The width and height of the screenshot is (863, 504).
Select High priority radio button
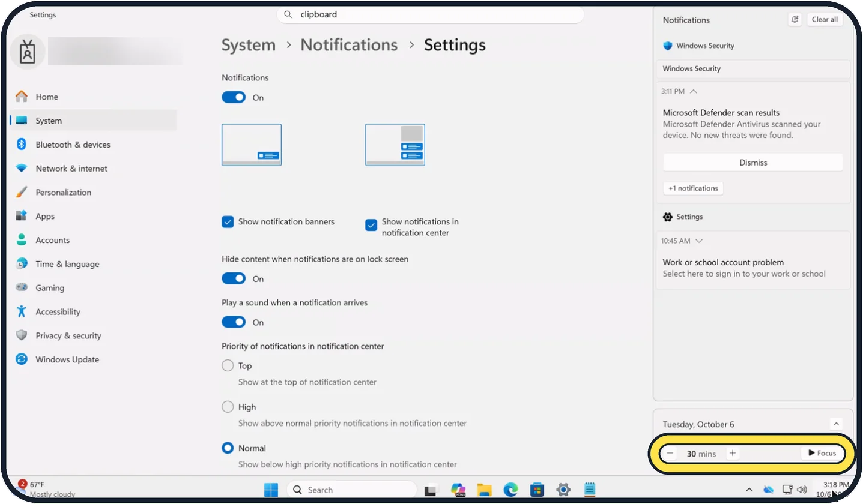pos(228,407)
